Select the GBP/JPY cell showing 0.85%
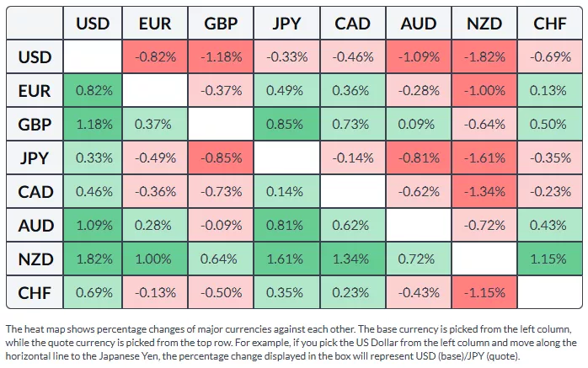 [287, 125]
